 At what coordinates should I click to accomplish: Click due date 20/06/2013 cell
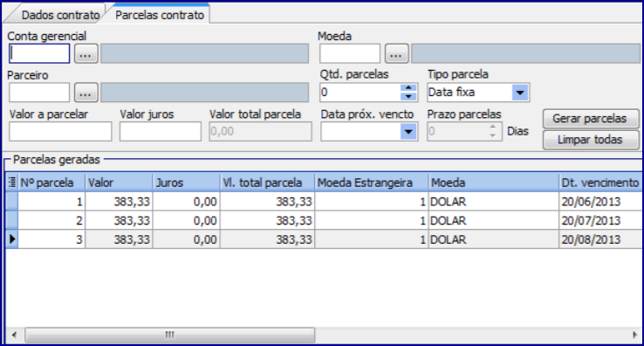(600, 202)
